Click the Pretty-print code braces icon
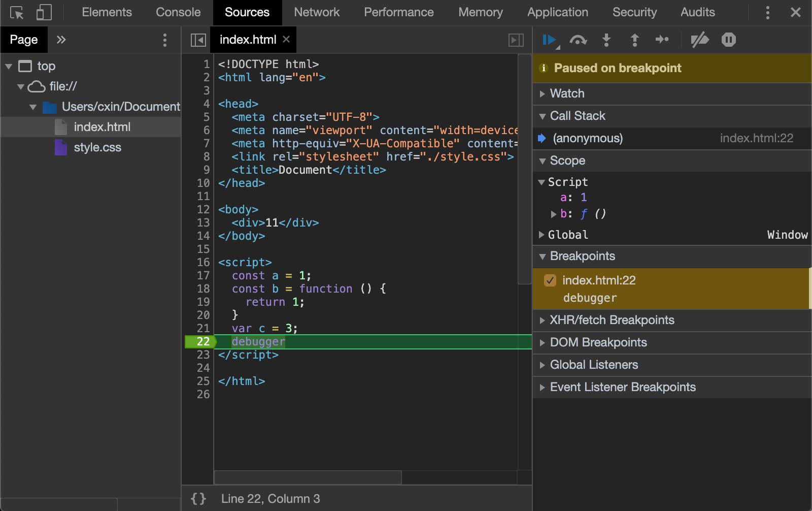812x511 pixels. [x=198, y=498]
